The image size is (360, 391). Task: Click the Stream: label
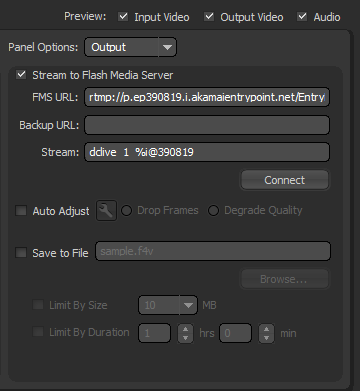pyautogui.click(x=60, y=152)
